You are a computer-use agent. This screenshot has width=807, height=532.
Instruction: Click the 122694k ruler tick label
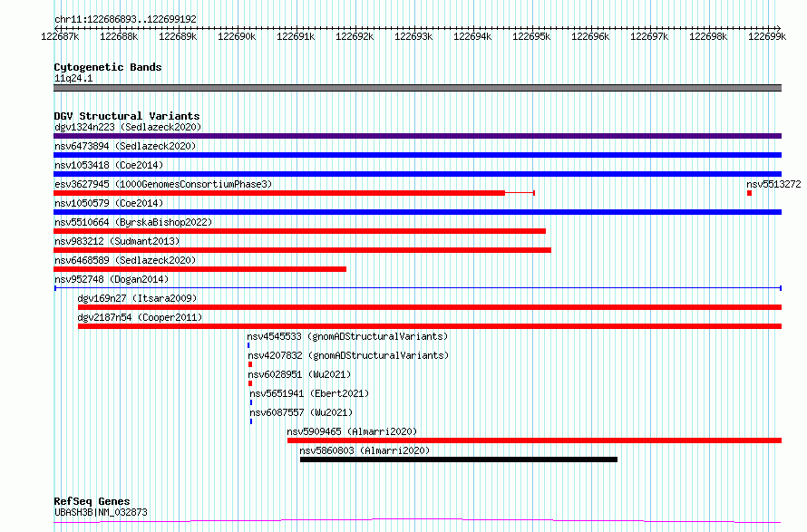point(472,36)
